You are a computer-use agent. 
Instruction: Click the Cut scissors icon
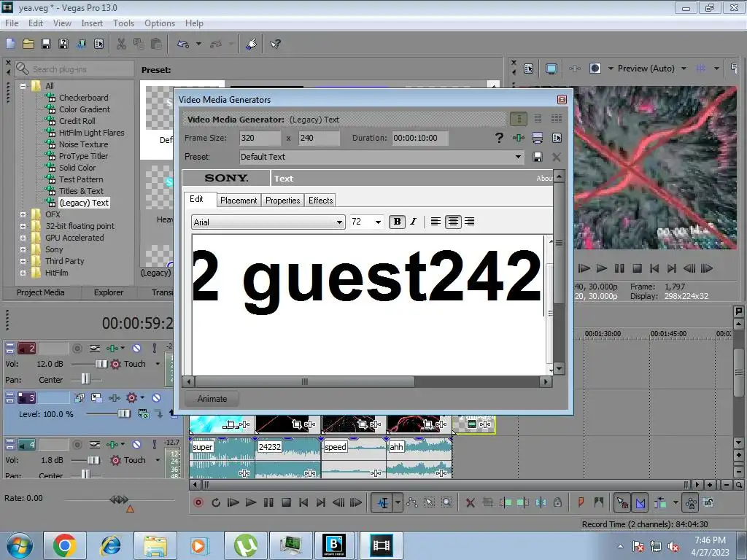click(x=122, y=44)
